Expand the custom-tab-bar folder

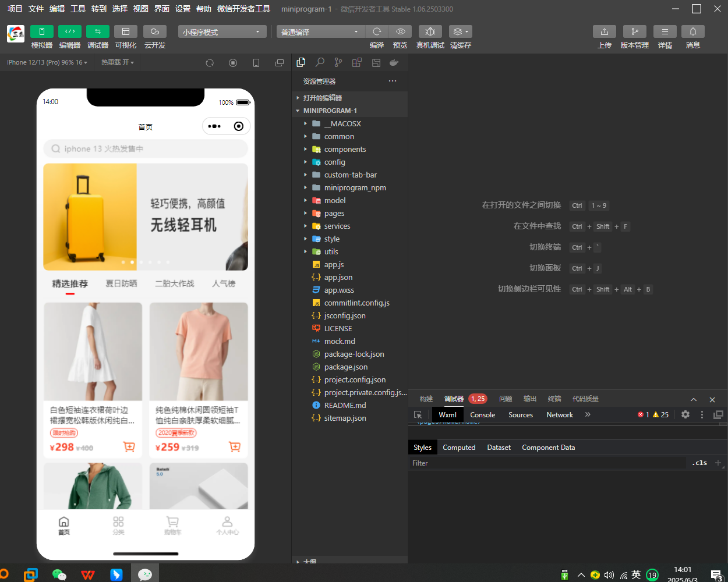349,175
